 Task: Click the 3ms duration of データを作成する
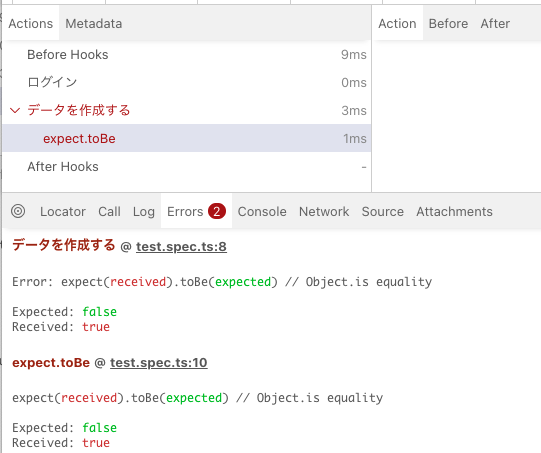click(354, 110)
